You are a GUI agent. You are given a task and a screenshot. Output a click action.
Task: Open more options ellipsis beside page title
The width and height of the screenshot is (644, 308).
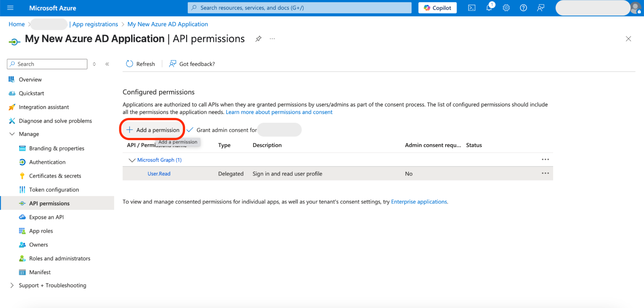coord(273,39)
